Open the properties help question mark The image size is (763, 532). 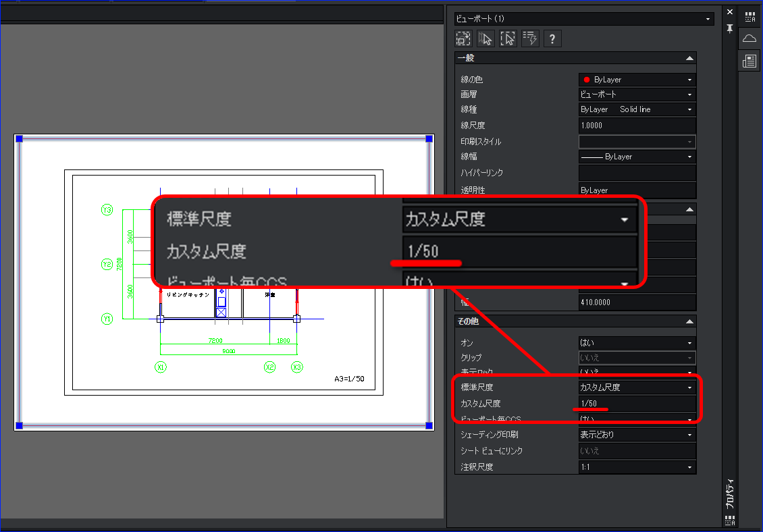pyautogui.click(x=552, y=38)
